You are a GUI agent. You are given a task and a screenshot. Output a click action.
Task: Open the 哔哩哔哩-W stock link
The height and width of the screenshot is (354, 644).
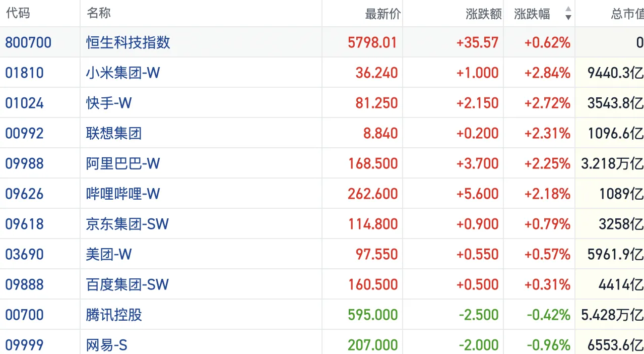(122, 194)
